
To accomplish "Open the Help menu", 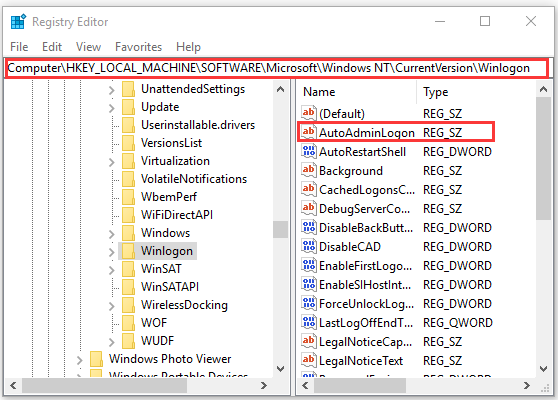I will click(189, 47).
